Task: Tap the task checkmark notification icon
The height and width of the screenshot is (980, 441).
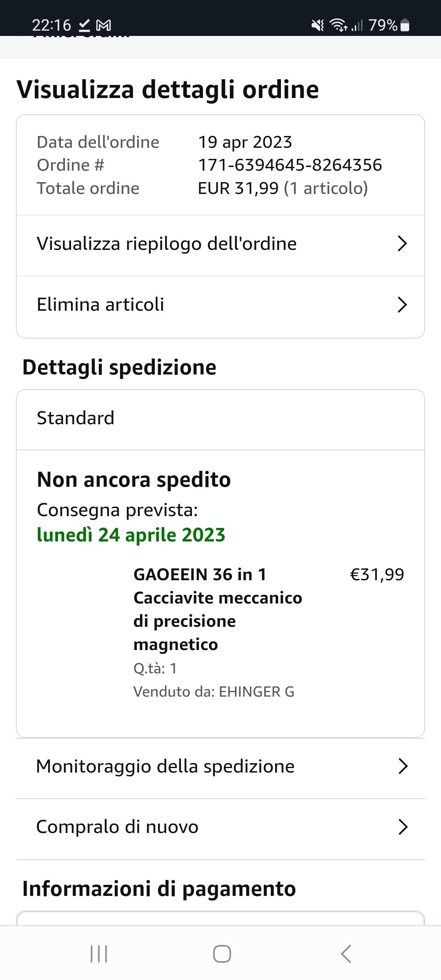Action: point(84,26)
